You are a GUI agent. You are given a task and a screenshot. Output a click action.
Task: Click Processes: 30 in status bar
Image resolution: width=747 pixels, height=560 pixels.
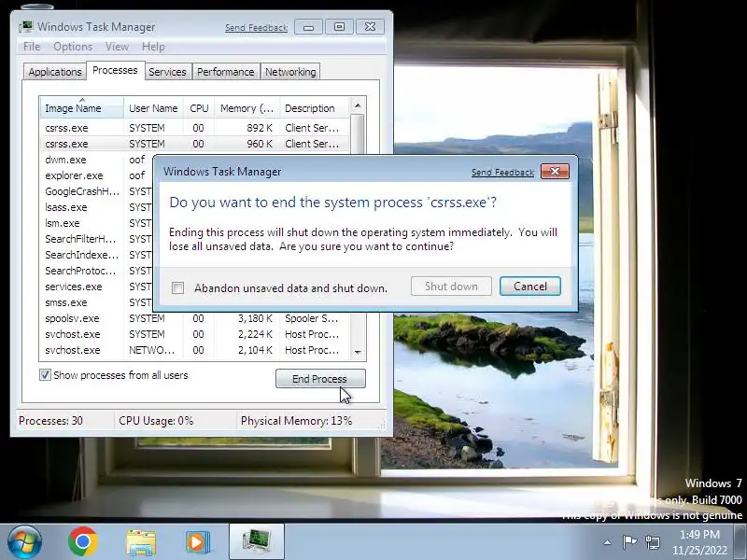point(50,421)
